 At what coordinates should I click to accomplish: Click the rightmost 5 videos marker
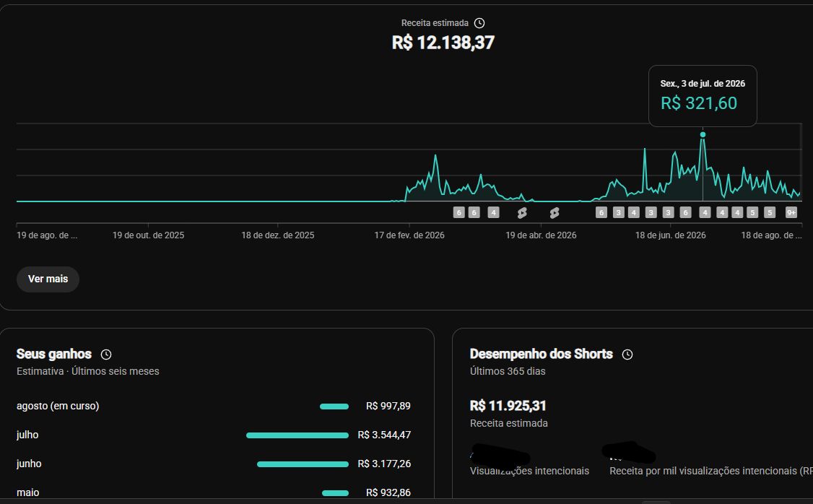[x=770, y=212]
